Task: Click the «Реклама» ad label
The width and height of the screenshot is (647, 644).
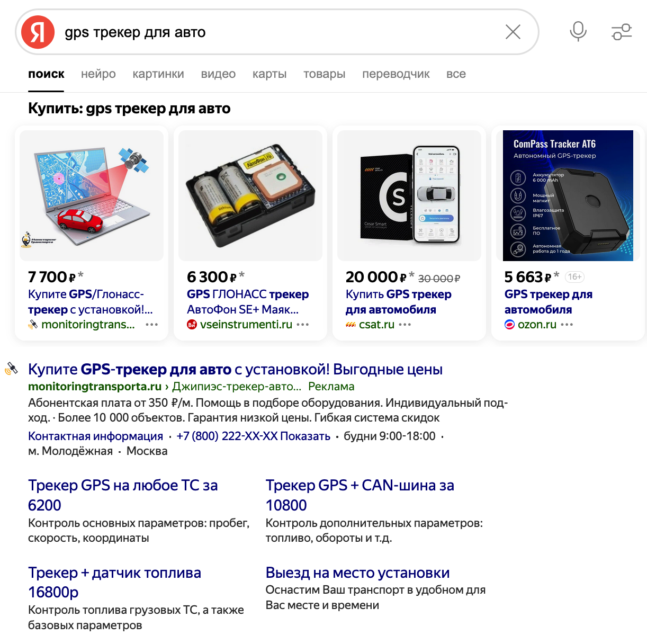Action: [331, 387]
